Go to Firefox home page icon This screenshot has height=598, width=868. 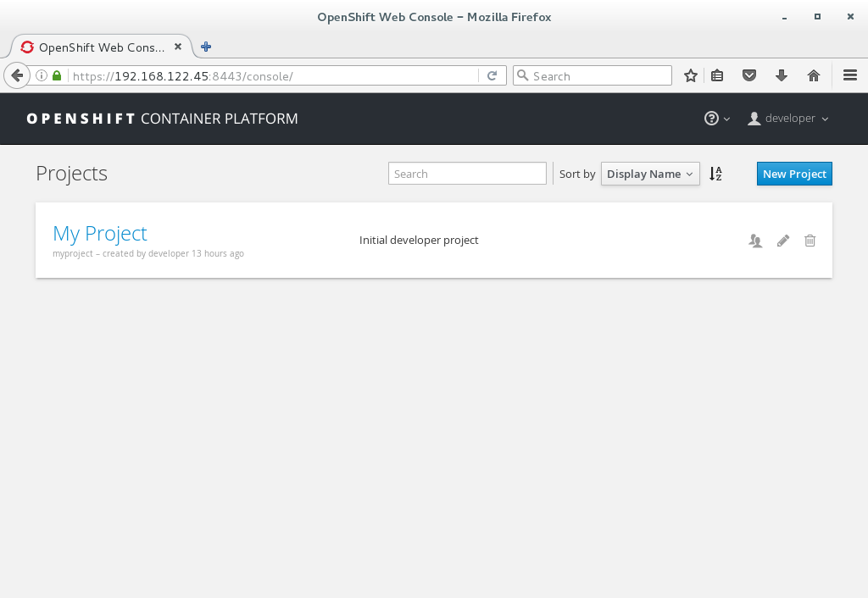click(814, 76)
